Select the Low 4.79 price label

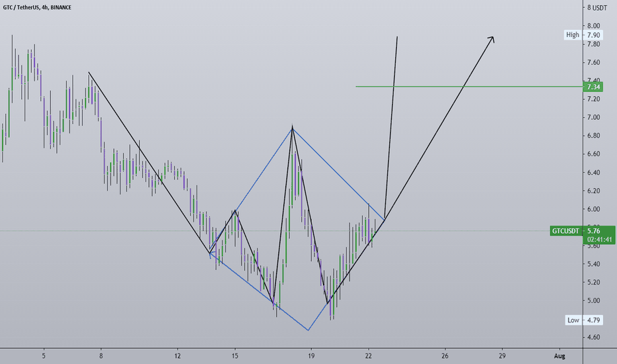(x=583, y=320)
